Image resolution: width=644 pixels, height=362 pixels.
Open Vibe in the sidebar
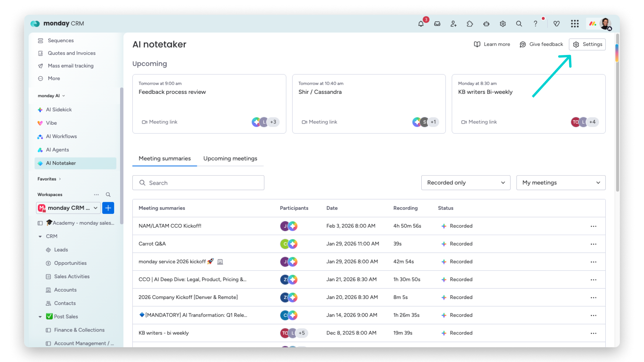click(51, 123)
